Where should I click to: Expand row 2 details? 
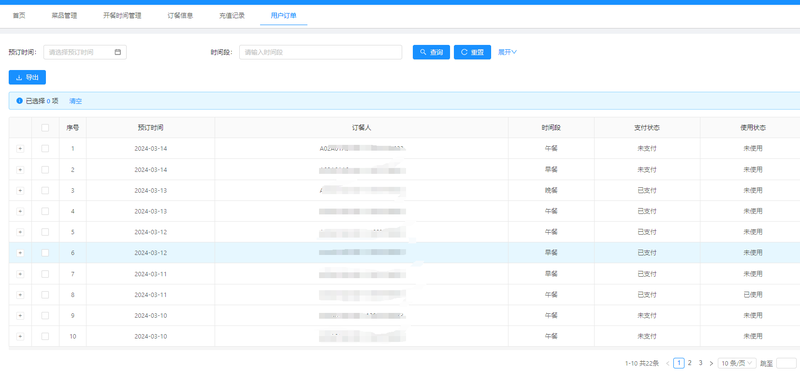[20, 169]
